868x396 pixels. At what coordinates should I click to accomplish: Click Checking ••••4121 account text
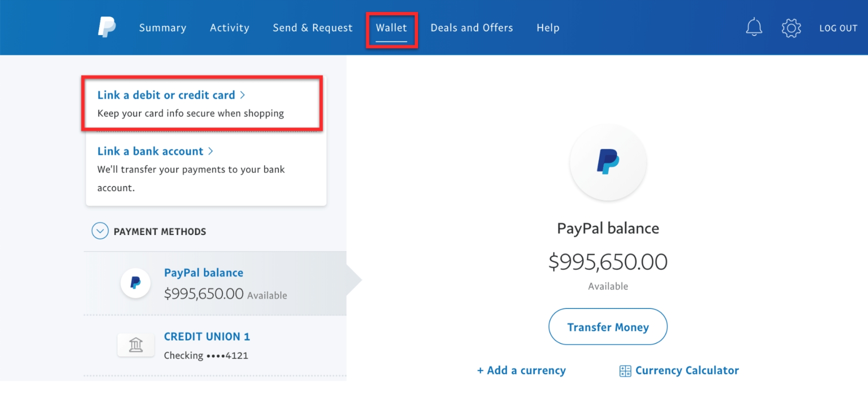point(206,355)
